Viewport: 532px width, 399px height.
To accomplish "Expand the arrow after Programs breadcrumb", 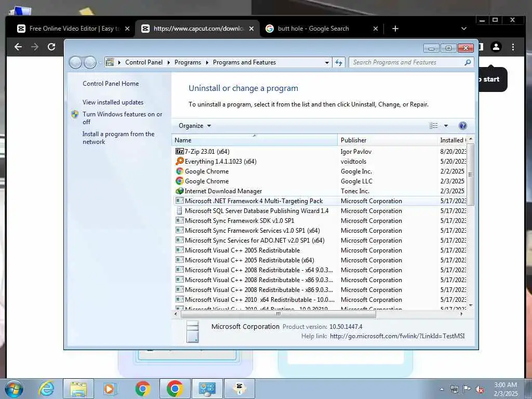I will pos(207,62).
